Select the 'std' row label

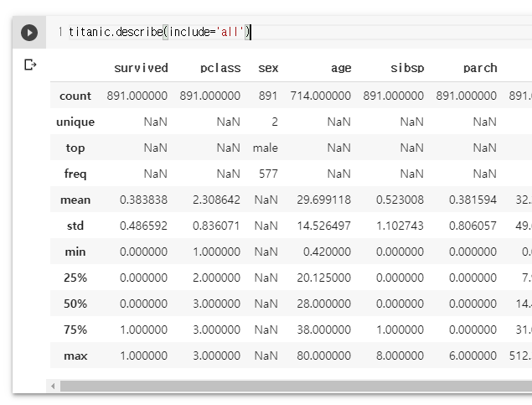(75, 226)
